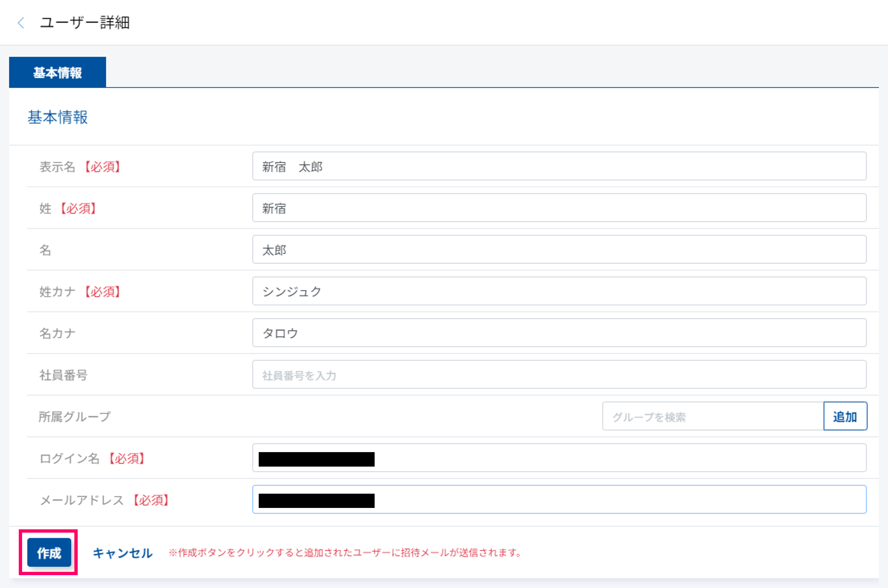888x588 pixels.
Task: Click the 基本情報 section heading
Action: pos(58,117)
